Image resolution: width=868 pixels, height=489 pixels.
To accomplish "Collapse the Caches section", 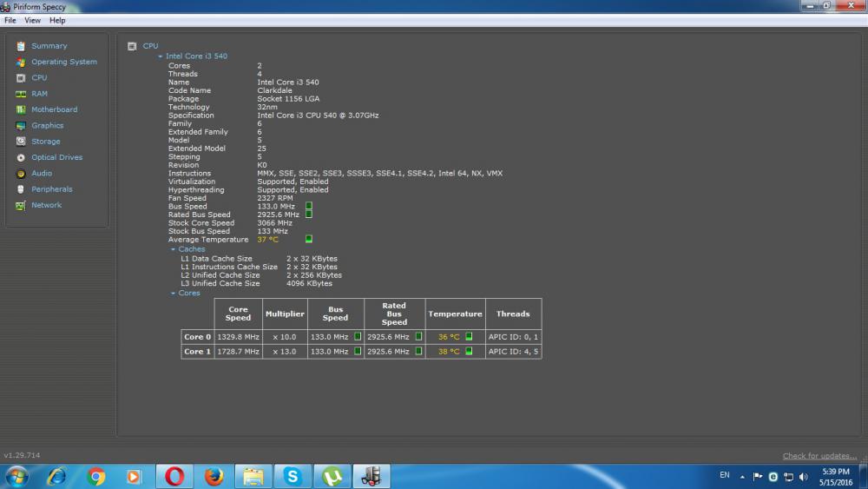I will pyautogui.click(x=174, y=249).
